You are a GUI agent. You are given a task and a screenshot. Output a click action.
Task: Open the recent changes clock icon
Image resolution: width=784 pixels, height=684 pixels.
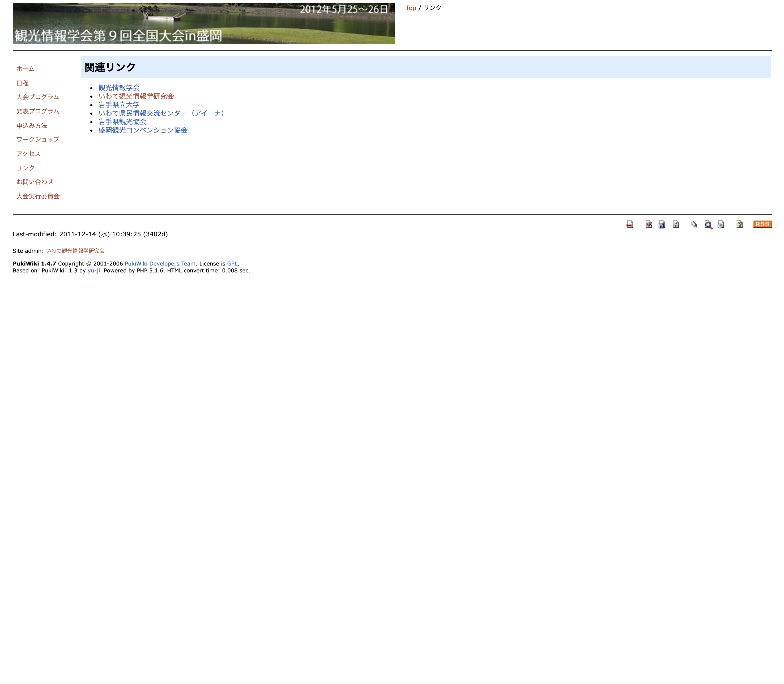click(x=721, y=224)
